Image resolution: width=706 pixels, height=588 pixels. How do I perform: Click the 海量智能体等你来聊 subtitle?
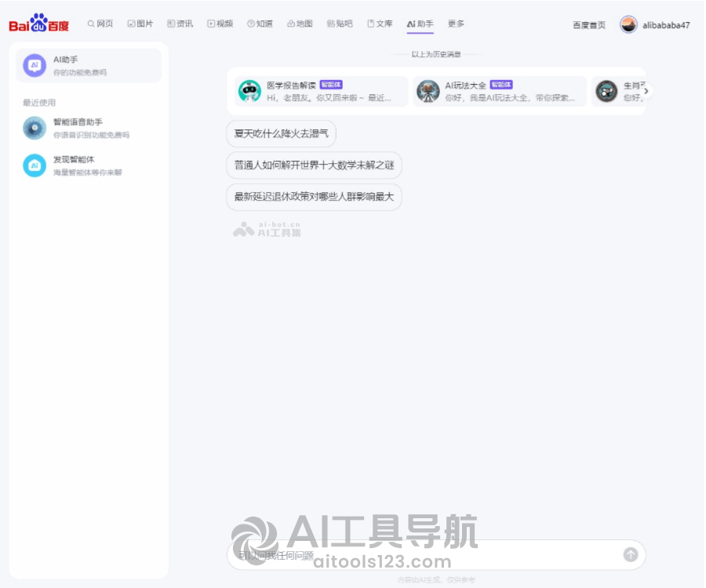pos(88,172)
